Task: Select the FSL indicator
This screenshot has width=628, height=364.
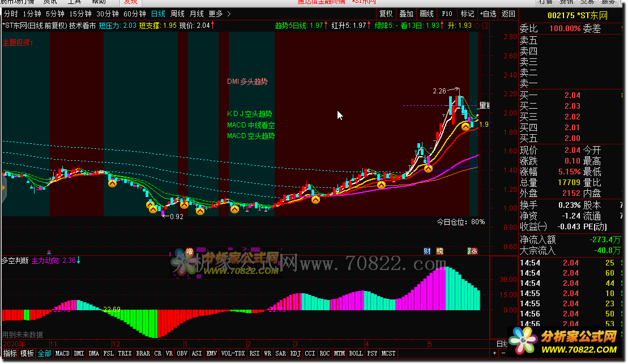Action: (x=109, y=353)
